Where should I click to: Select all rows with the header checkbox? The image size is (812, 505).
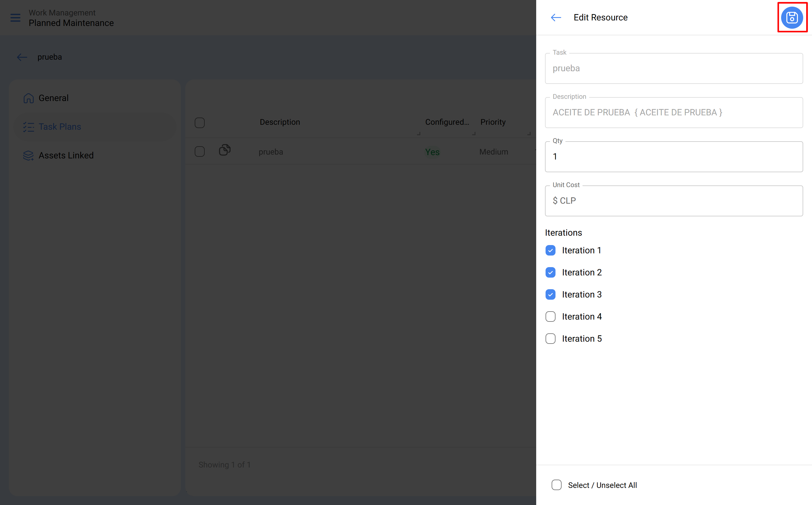(200, 123)
